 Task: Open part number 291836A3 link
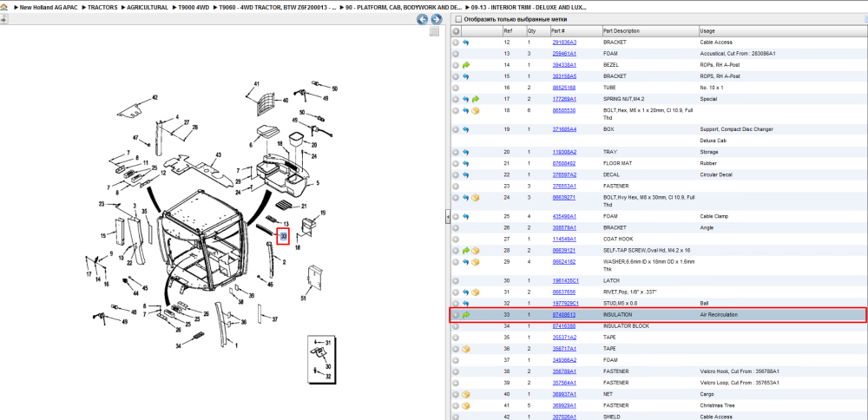pos(564,42)
